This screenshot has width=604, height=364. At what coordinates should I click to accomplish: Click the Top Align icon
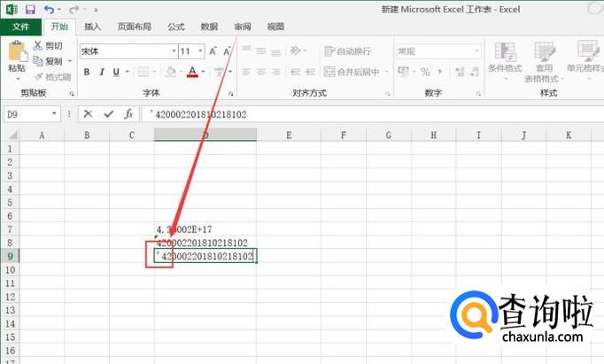246,49
